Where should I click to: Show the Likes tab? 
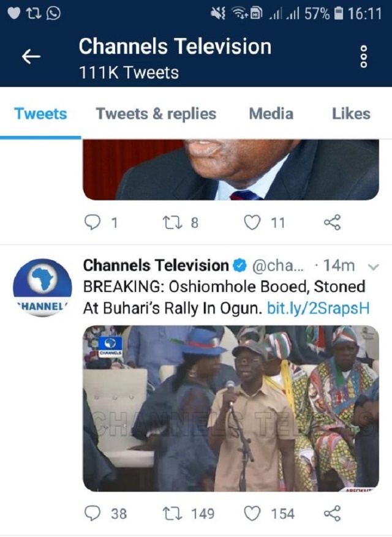(351, 114)
